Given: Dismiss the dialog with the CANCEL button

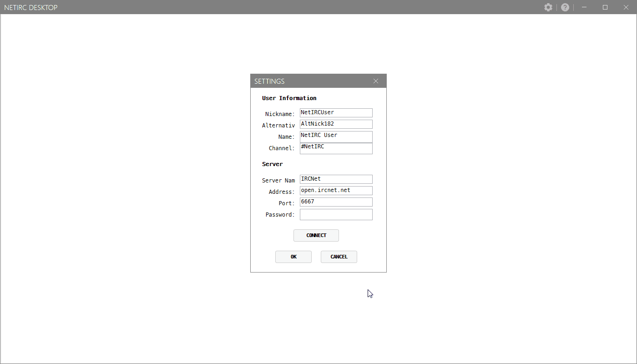Looking at the screenshot, I should tap(339, 257).
